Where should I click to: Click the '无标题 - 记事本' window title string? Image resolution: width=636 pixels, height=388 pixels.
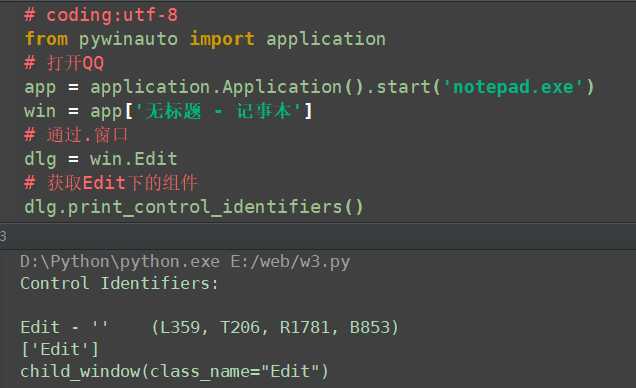(217, 111)
